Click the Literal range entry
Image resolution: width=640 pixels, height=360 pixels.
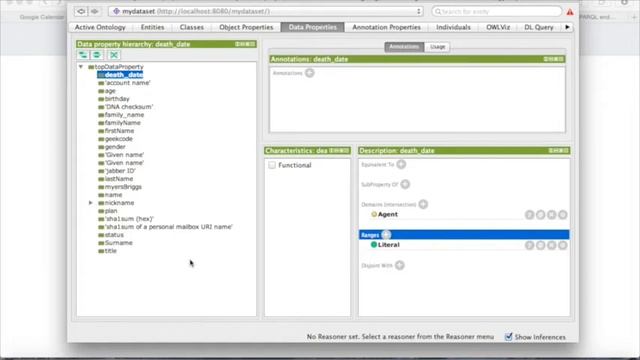coord(385,245)
